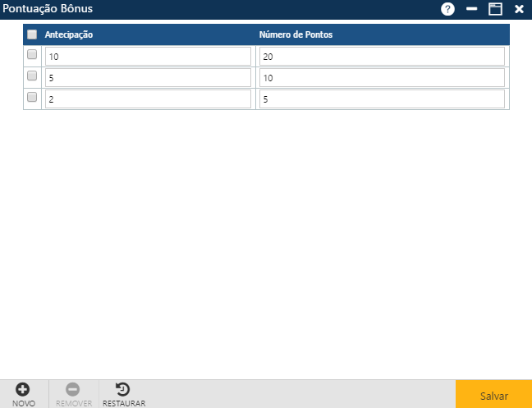Click the Antecipação field containing 2
This screenshot has height=408, width=532.
pyautogui.click(x=148, y=99)
